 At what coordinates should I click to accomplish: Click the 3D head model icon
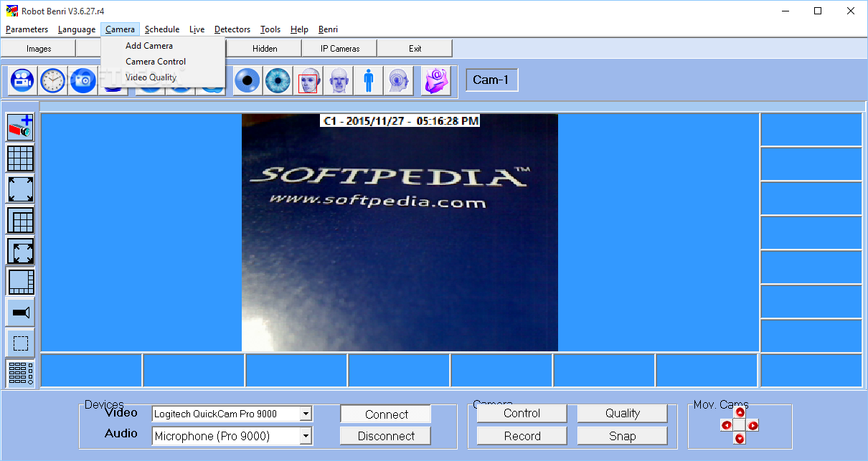tap(338, 80)
